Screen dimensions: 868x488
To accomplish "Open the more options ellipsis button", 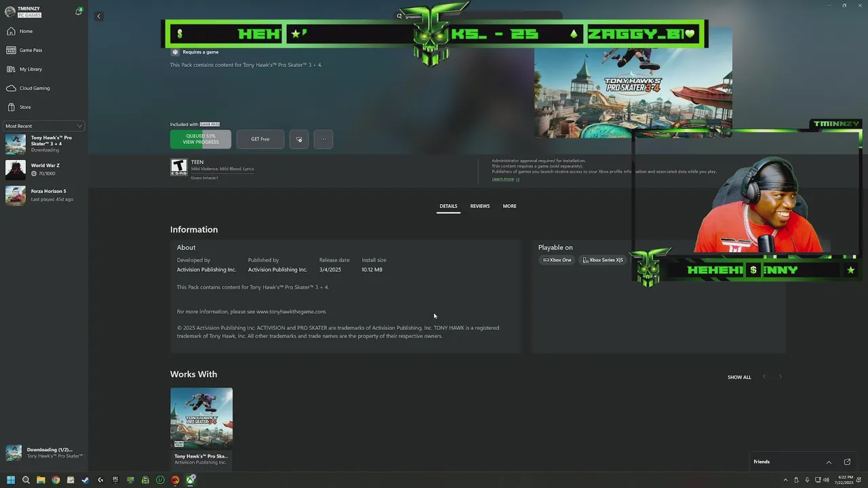I will (323, 139).
